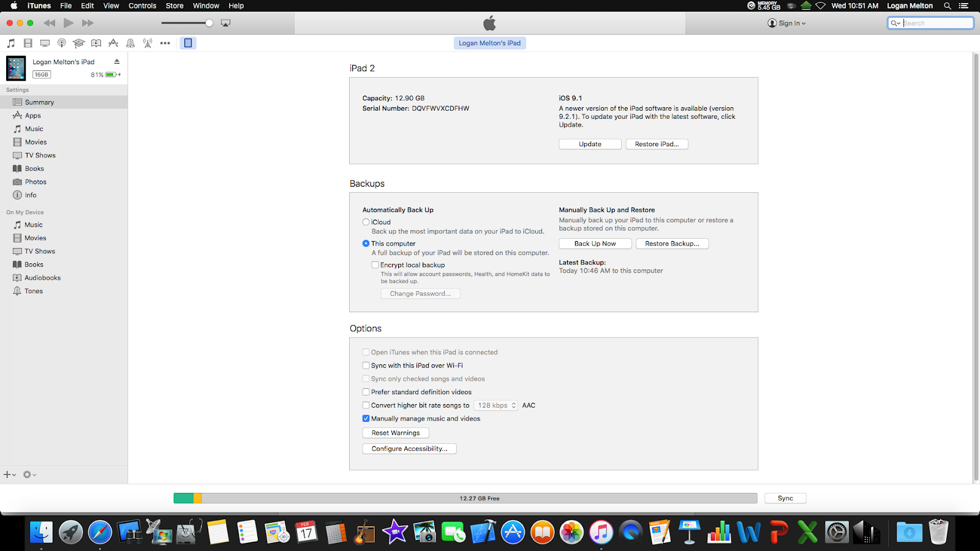Open Audiobooks under On My Device
Screen dimensions: 980x551
(x=64, y=277)
